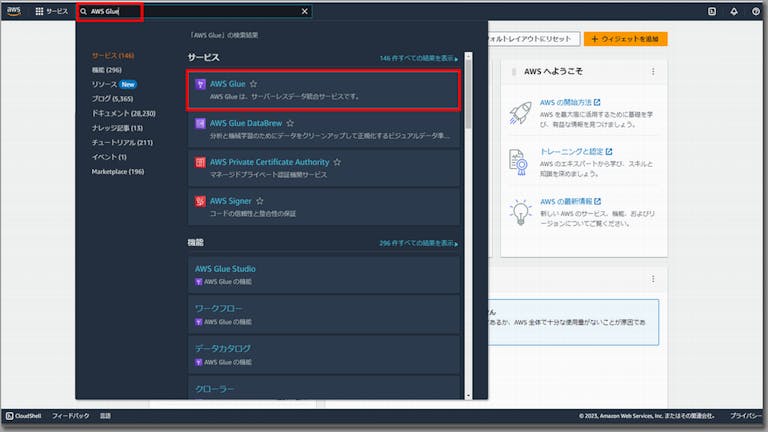Click the AWS Glue search input field
The height and width of the screenshot is (432, 768).
tap(193, 11)
